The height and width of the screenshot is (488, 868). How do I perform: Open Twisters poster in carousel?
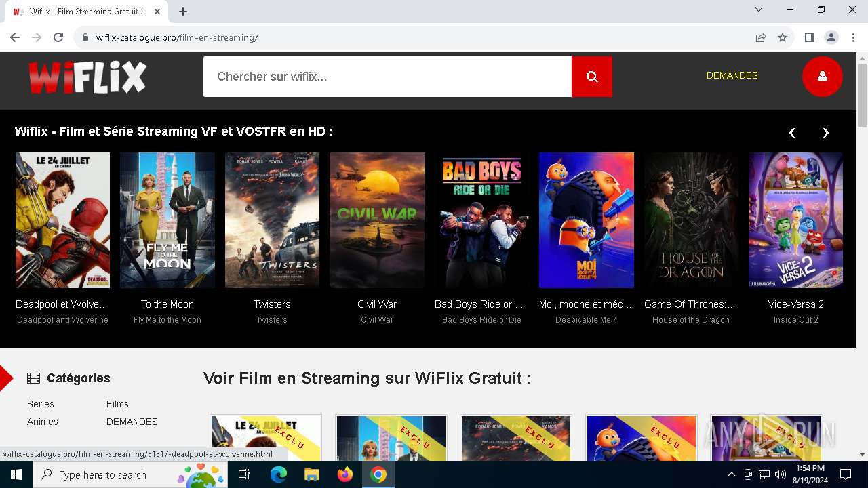272,220
